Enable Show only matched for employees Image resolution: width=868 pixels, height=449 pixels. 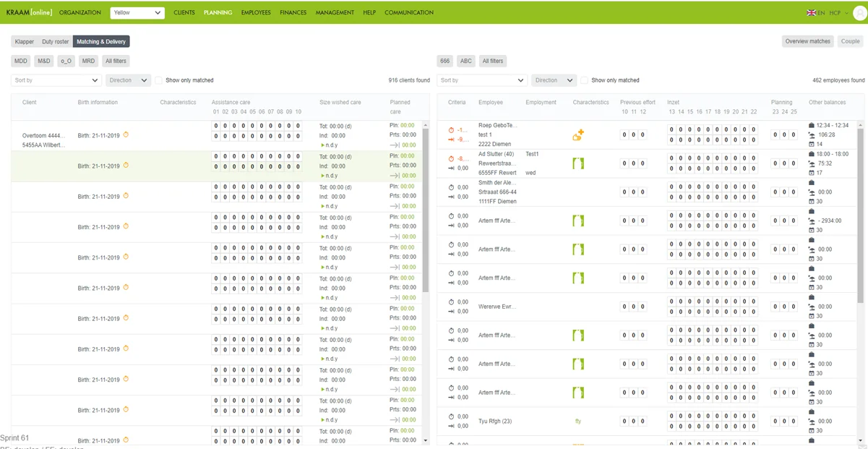point(585,80)
